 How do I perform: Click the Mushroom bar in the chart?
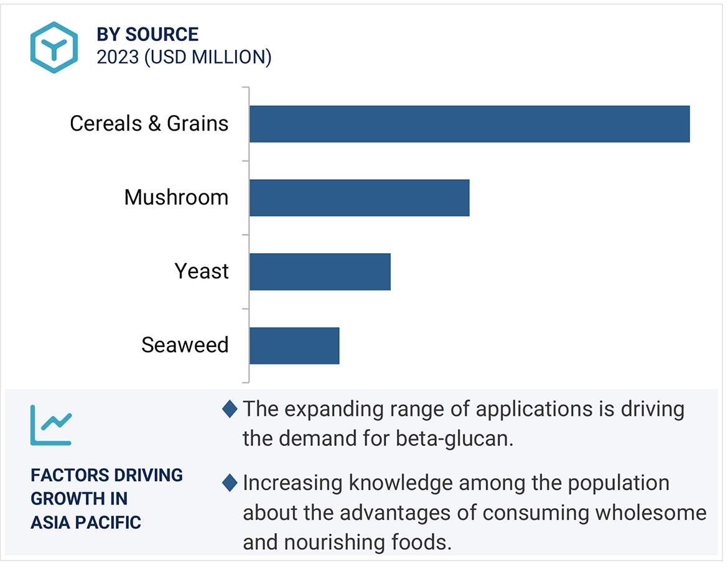359,198
